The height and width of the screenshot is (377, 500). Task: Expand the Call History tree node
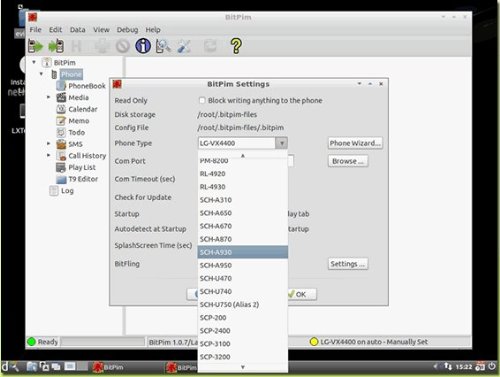(x=49, y=155)
